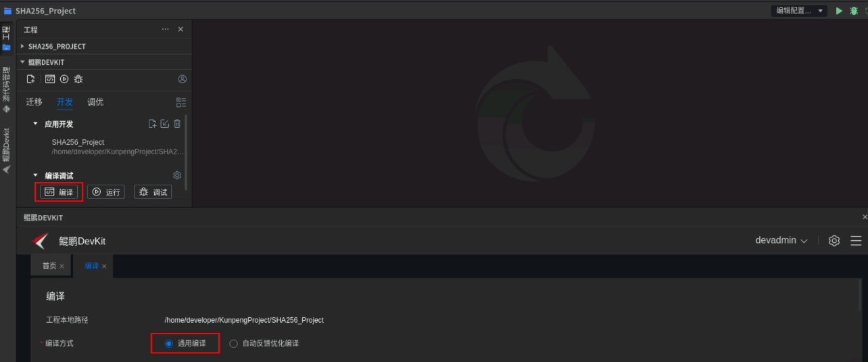Open 编译调试 settings gear icon

177,175
